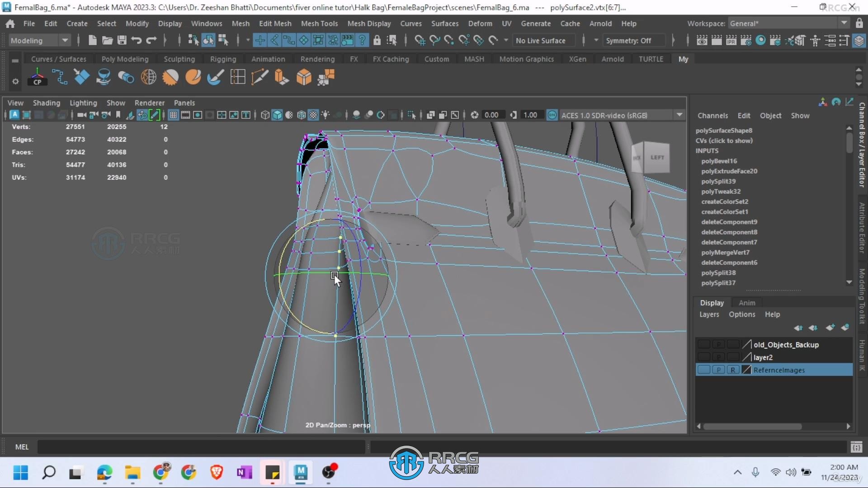
Task: Toggle visibility box of layer2
Action: 704,357
